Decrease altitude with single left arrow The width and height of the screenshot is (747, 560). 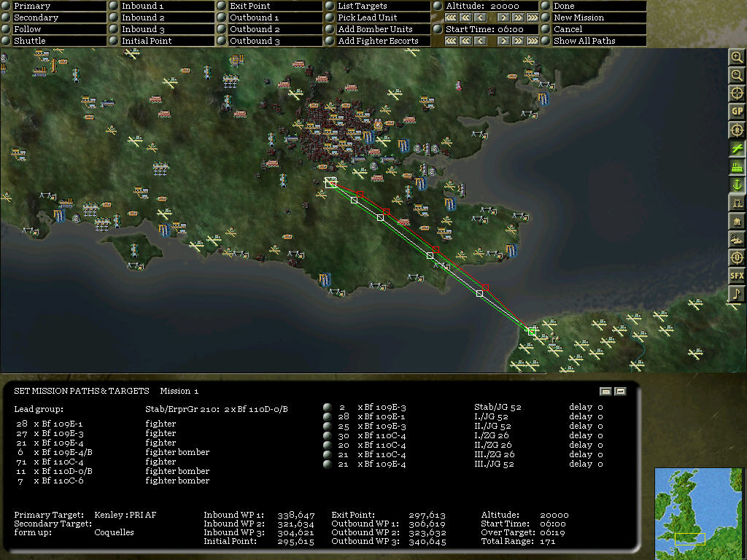[481, 17]
